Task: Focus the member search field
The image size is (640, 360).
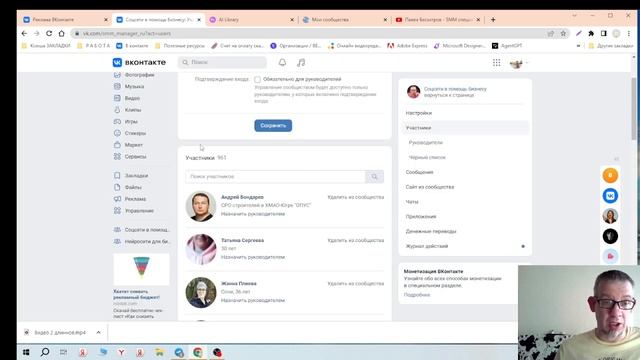Action: click(x=276, y=176)
